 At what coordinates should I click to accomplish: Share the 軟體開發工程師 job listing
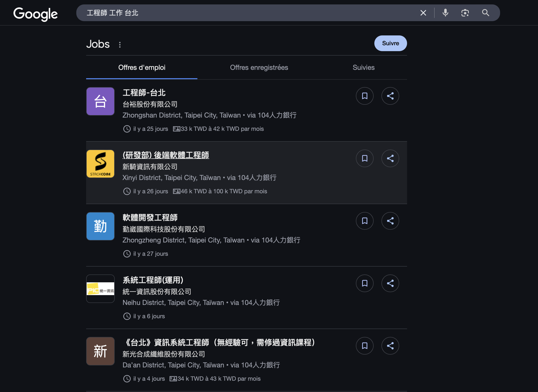pyautogui.click(x=390, y=221)
